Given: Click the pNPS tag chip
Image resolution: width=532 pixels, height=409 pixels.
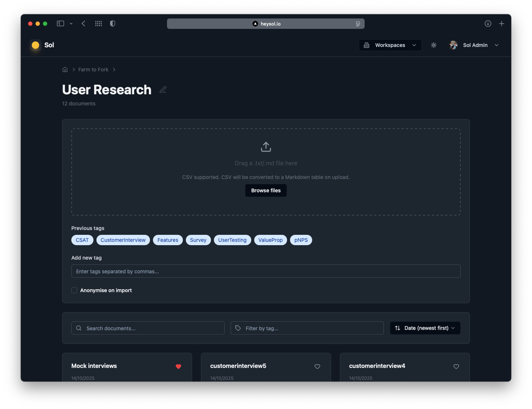Looking at the screenshot, I should (x=301, y=240).
